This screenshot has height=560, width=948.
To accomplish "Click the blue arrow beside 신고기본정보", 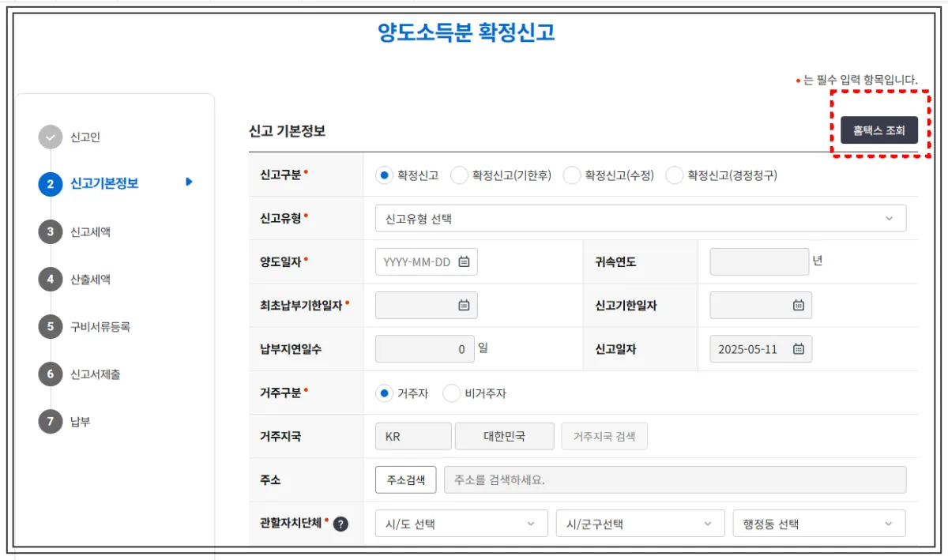I will pos(187,183).
